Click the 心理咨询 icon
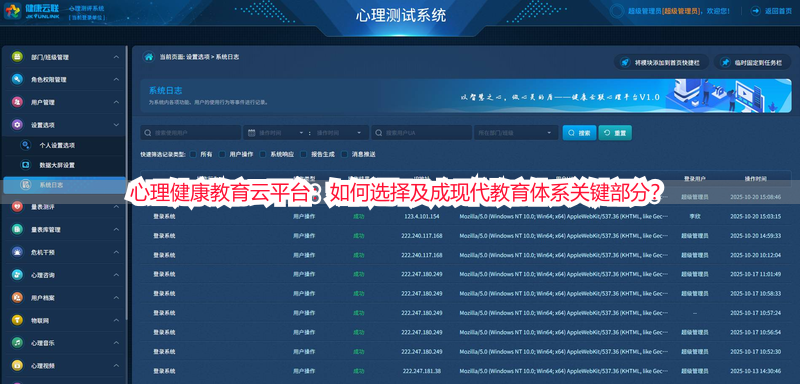This screenshot has height=384, width=800. 17,275
